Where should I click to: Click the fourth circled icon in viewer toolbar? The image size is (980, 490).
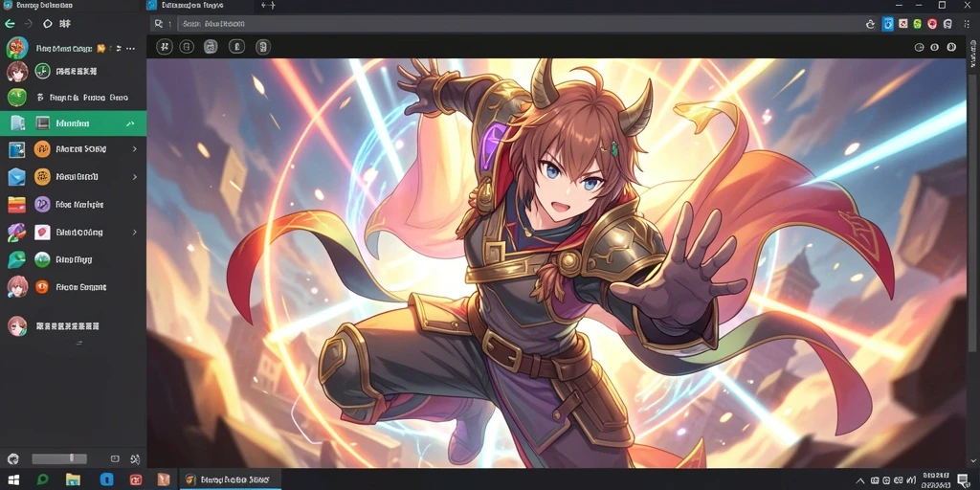[237, 46]
